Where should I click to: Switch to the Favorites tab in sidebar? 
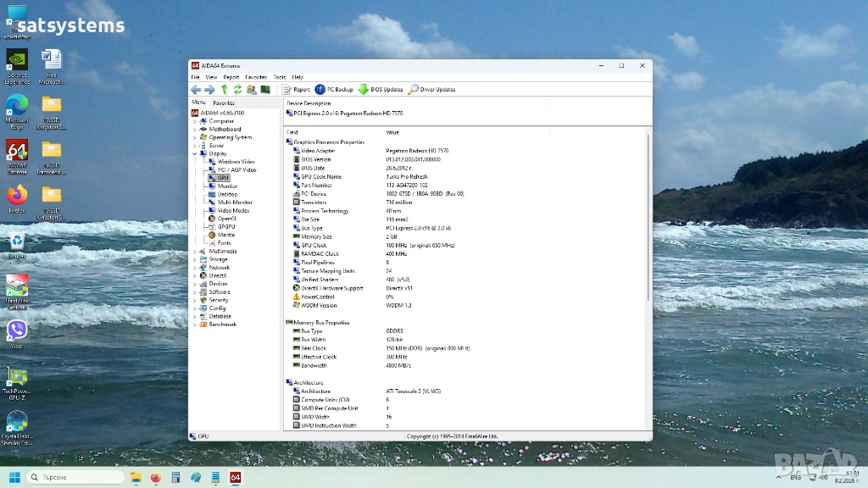[224, 103]
